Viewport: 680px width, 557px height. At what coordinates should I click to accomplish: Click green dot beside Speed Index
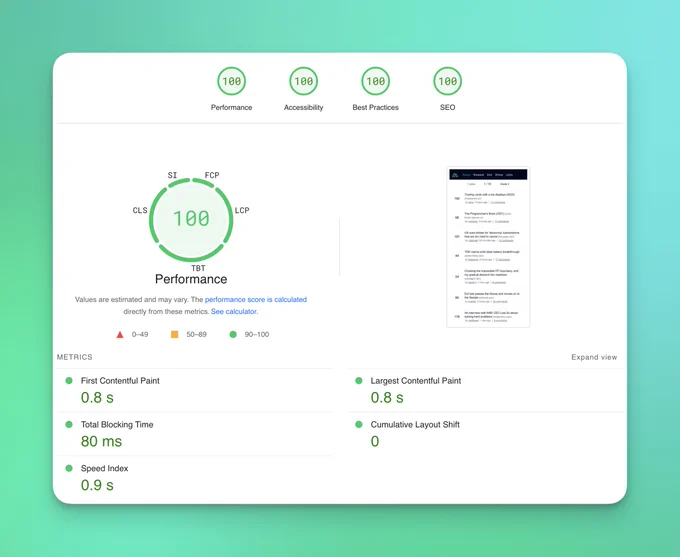tap(69, 468)
